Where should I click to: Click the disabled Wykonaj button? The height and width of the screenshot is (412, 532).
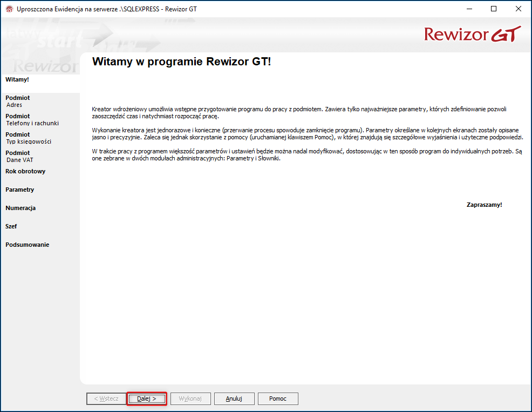[190, 399]
